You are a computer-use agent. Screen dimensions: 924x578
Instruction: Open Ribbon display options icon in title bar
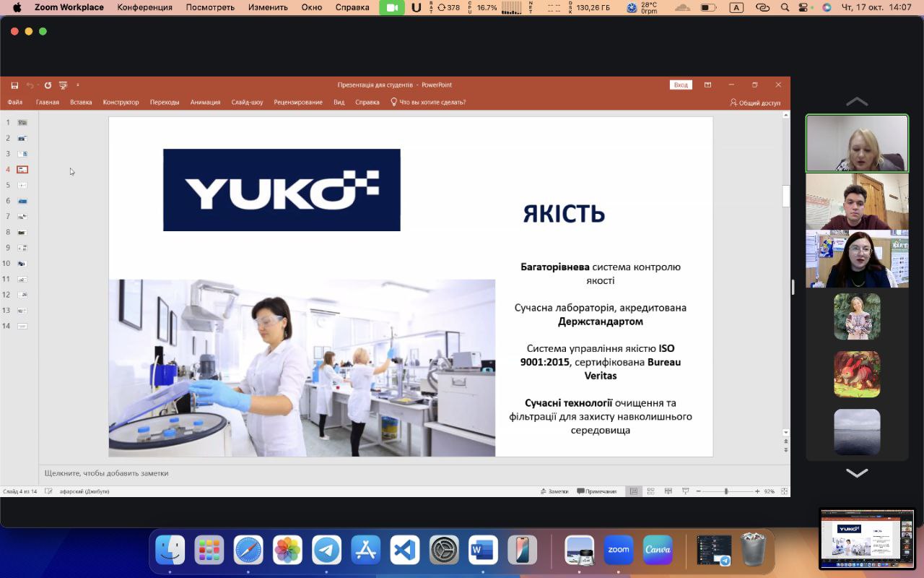707,85
